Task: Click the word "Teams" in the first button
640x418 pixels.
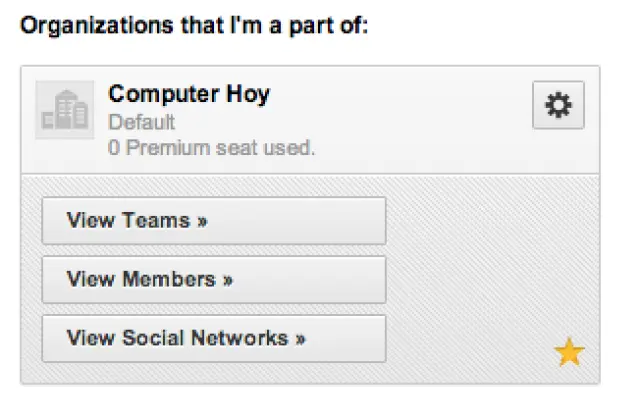Action: 155,221
